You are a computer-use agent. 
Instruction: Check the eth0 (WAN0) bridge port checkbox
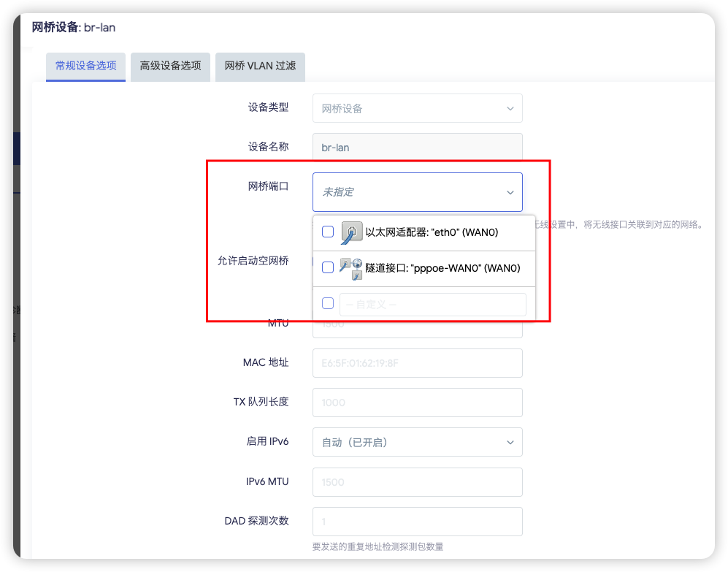[327, 231]
